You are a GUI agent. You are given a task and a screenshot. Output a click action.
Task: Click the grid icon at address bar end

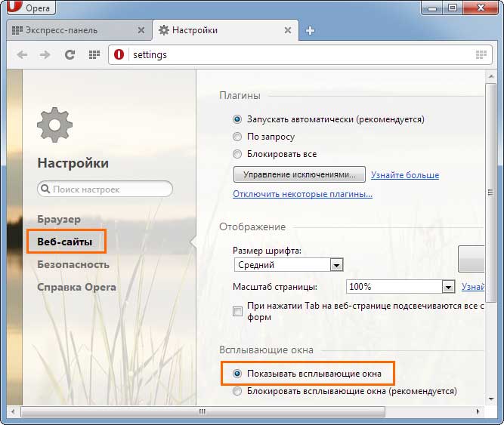click(x=481, y=54)
